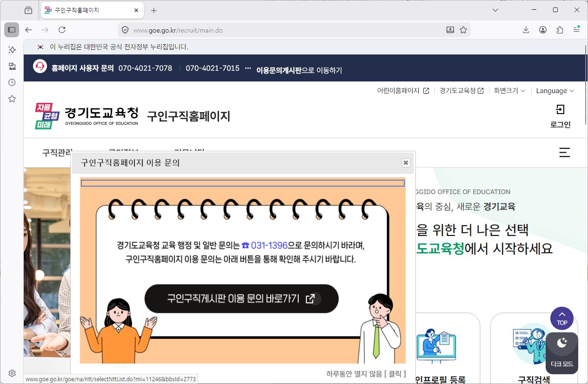The width and height of the screenshot is (588, 384).
Task: Open the recent browsing tab-groups icon
Action: [29, 10]
